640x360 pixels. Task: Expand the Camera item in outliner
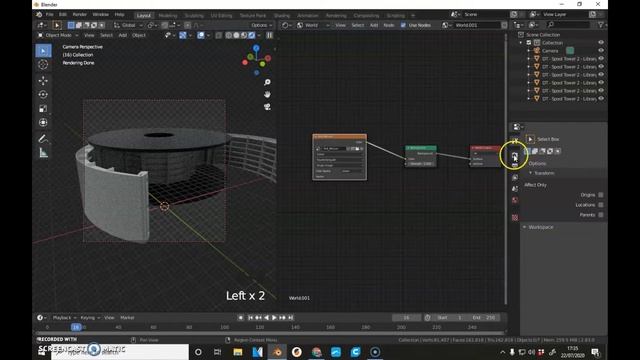point(529,51)
